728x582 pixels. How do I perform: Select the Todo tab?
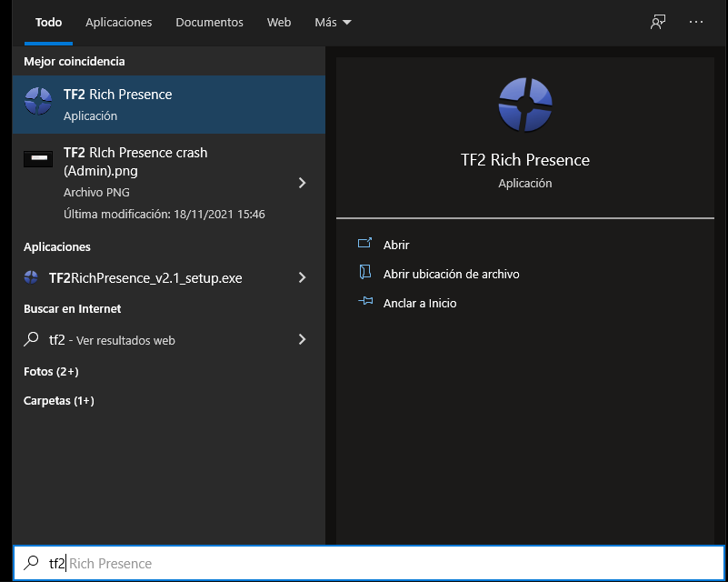[x=48, y=22]
